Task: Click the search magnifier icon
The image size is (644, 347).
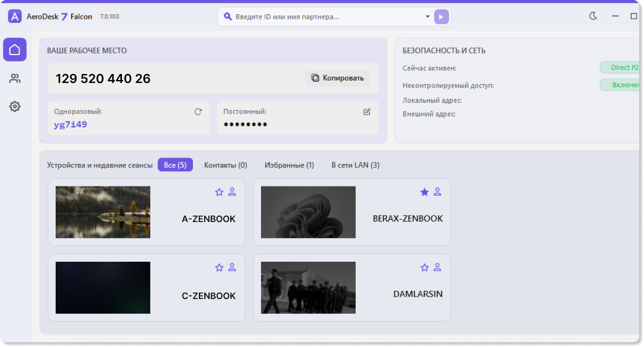Action: pyautogui.click(x=227, y=17)
